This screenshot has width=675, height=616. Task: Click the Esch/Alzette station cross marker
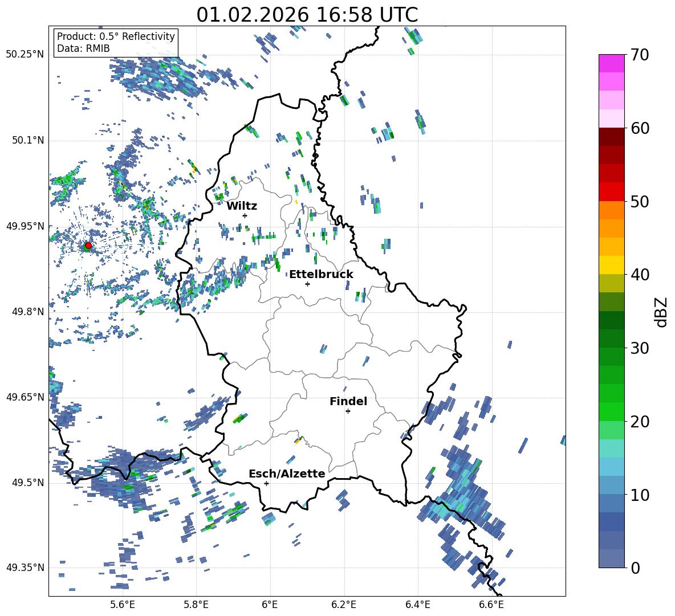pyautogui.click(x=266, y=483)
